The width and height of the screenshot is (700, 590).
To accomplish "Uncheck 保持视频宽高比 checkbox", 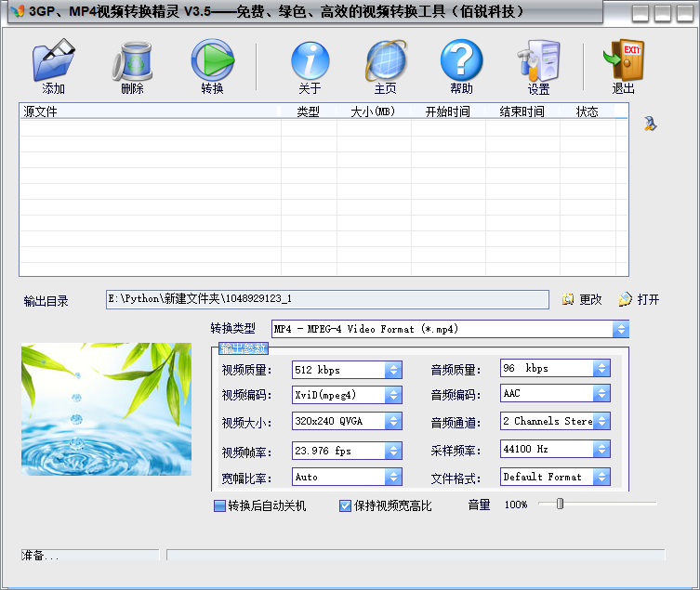I will pyautogui.click(x=345, y=505).
